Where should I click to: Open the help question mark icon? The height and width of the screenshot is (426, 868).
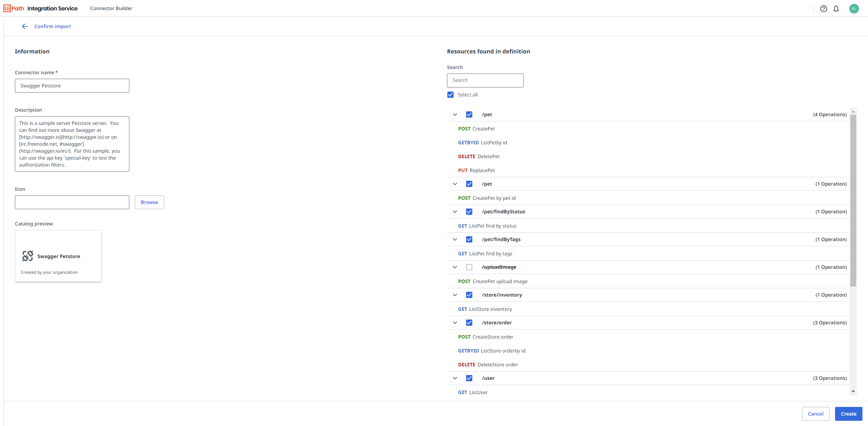click(x=824, y=9)
